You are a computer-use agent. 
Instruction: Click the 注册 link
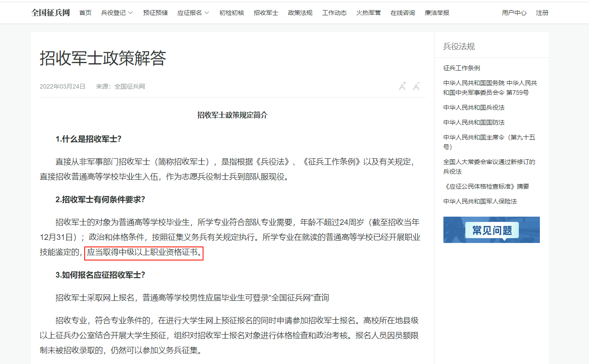click(542, 13)
